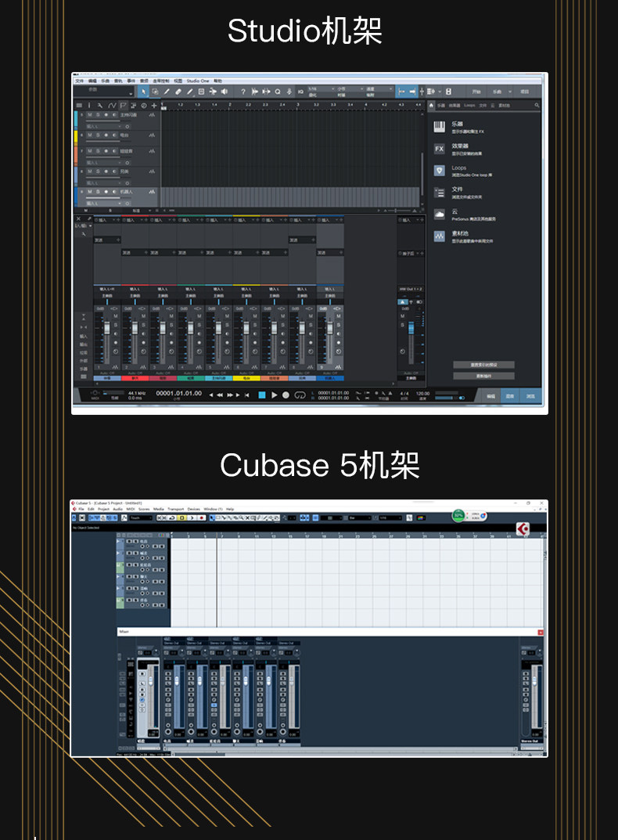Open the Bar grid type dropdown in Cubase
This screenshot has height=840, width=618.
[359, 518]
